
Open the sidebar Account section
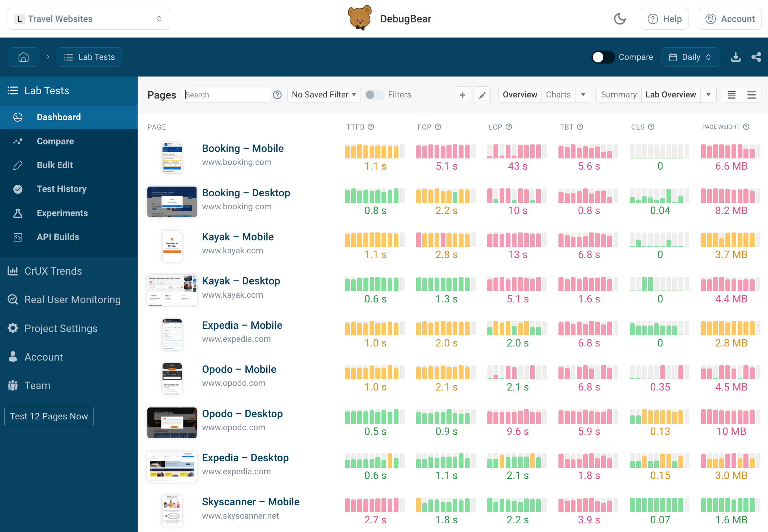(43, 357)
